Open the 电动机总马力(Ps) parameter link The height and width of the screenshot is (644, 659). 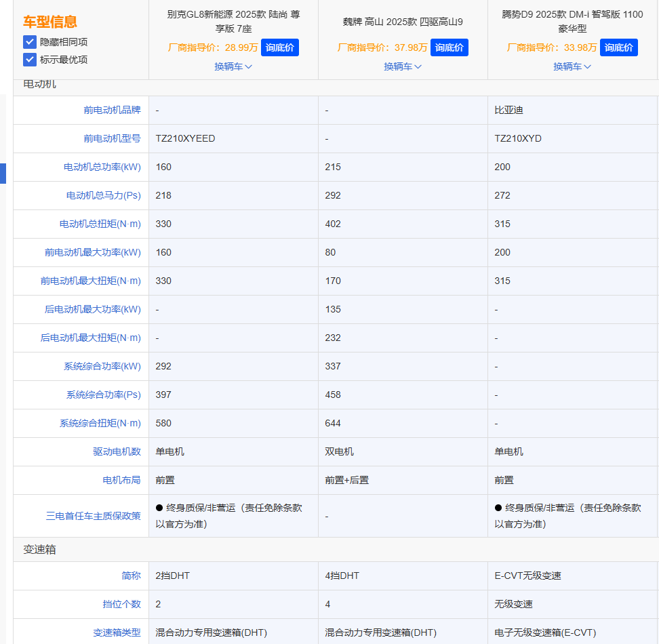tap(103, 195)
